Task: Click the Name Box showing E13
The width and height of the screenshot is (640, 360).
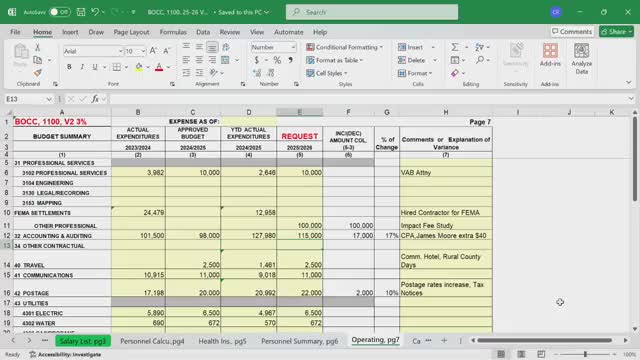Action: 29,99
